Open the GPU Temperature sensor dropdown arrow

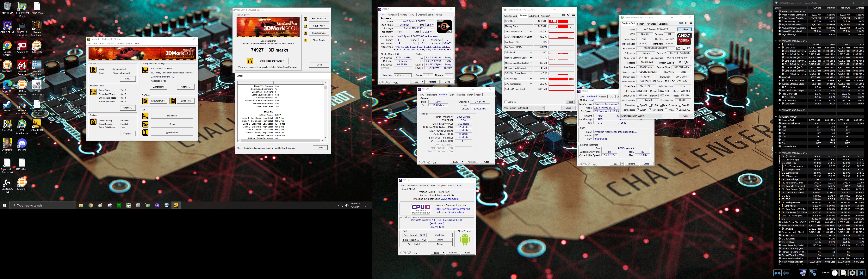click(x=531, y=32)
